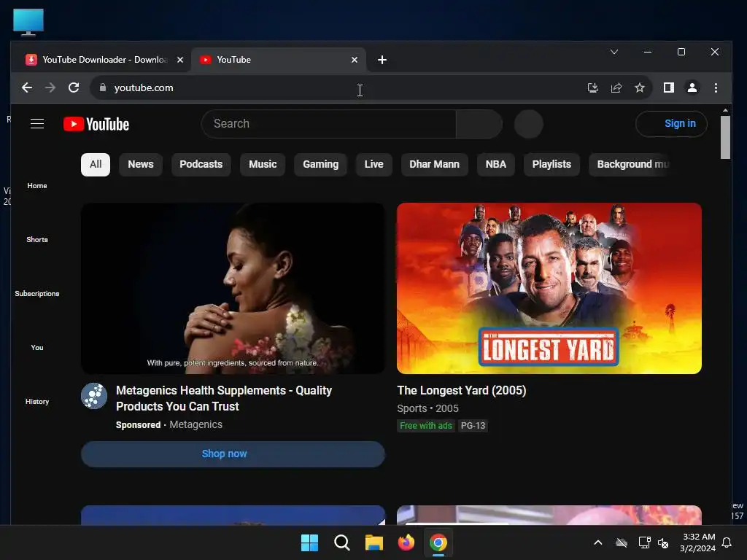Open Metagenics Health Supplements ad title
The image size is (747, 560).
[224, 398]
